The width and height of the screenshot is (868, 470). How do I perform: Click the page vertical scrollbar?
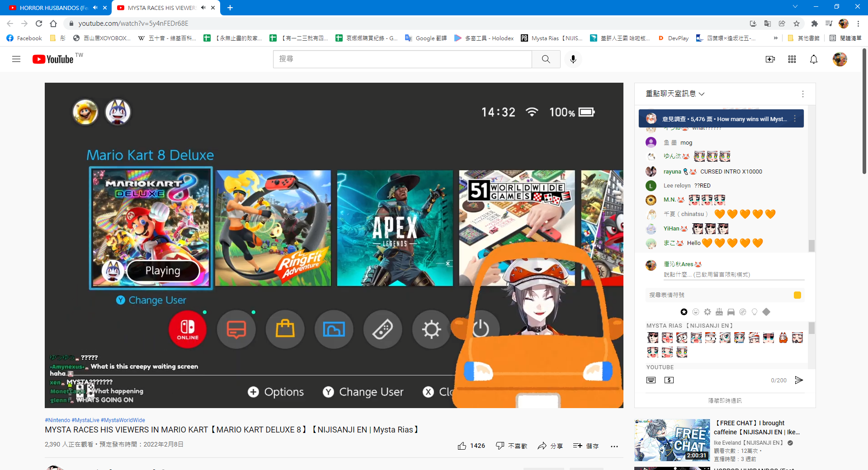tap(864, 111)
